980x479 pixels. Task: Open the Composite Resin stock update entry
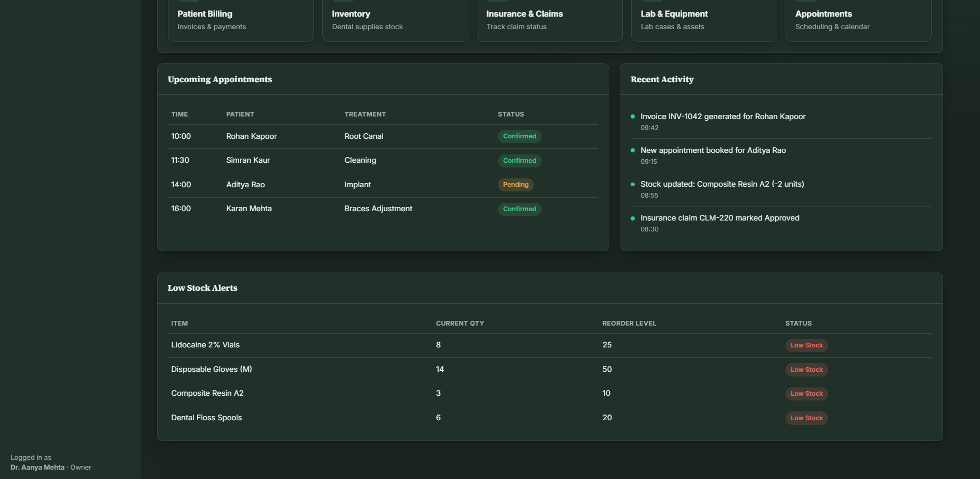pyautogui.click(x=781, y=189)
